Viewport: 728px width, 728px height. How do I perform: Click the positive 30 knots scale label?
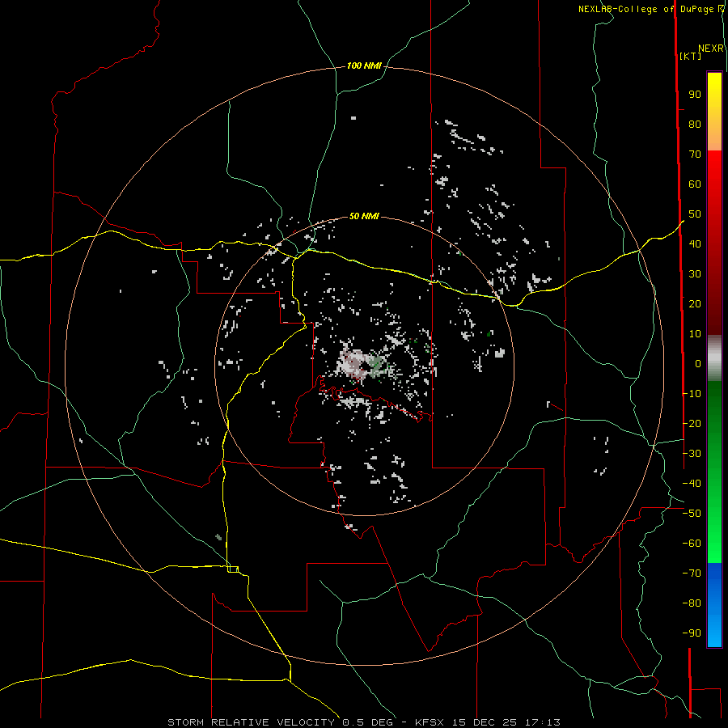coord(695,274)
